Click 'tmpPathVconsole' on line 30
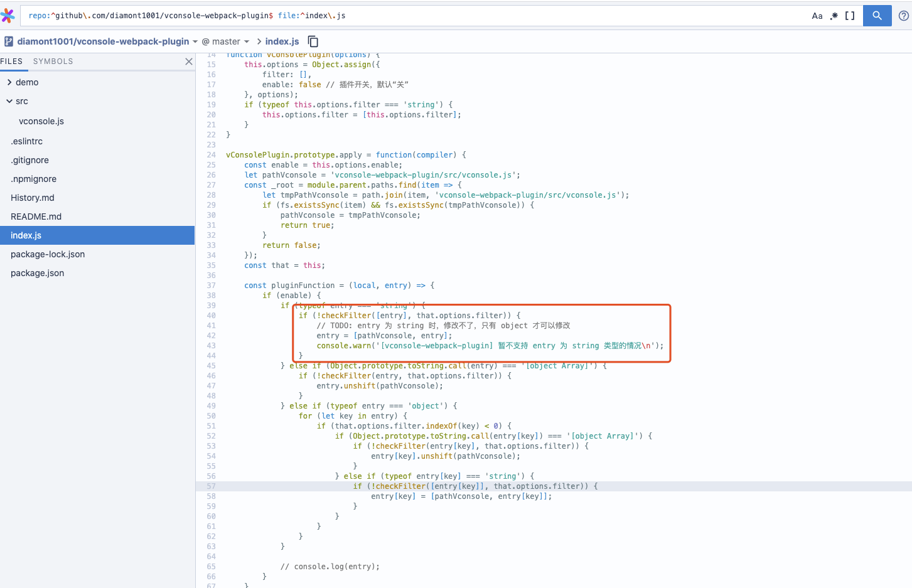The image size is (912, 588). point(382,215)
